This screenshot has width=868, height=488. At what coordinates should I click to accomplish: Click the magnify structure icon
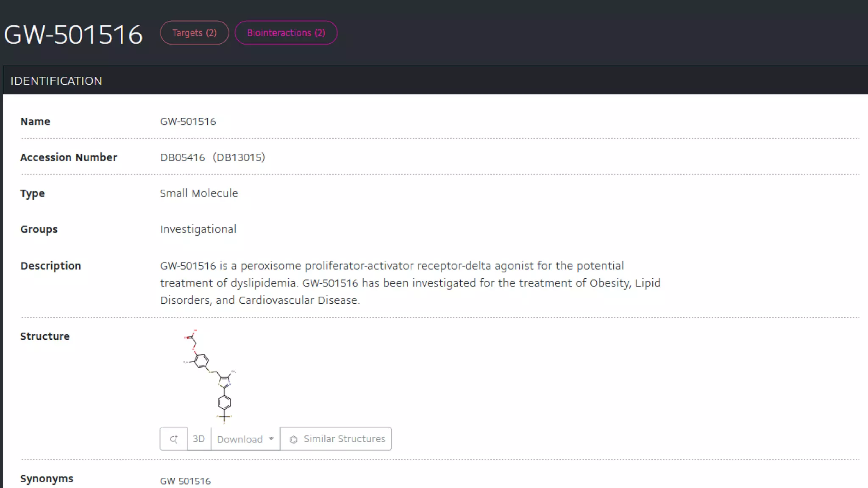174,439
